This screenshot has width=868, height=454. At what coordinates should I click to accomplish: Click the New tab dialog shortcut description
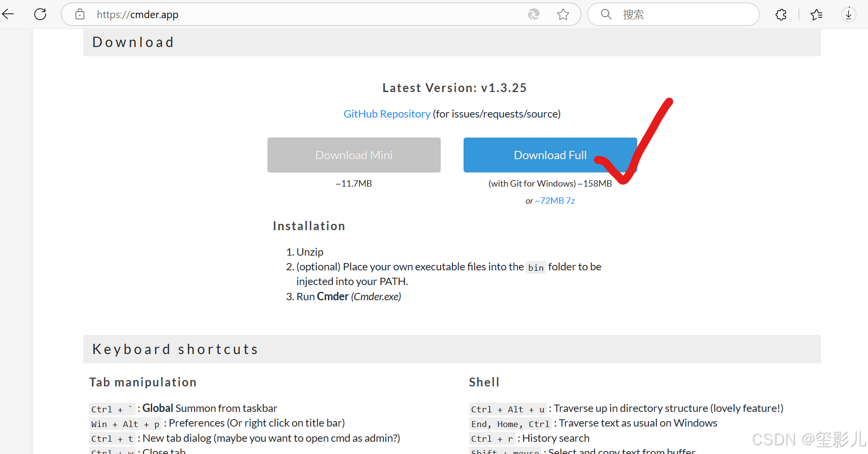tap(271, 438)
